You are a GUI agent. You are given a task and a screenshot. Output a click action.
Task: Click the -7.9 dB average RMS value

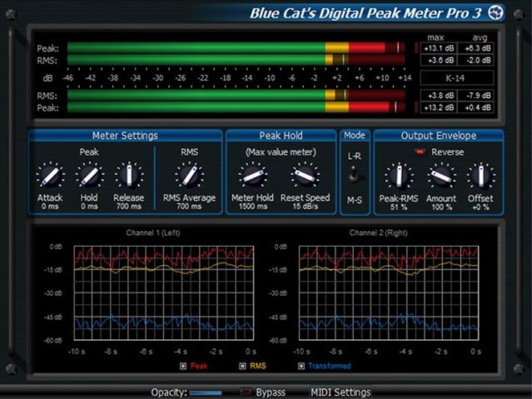pyautogui.click(x=475, y=95)
